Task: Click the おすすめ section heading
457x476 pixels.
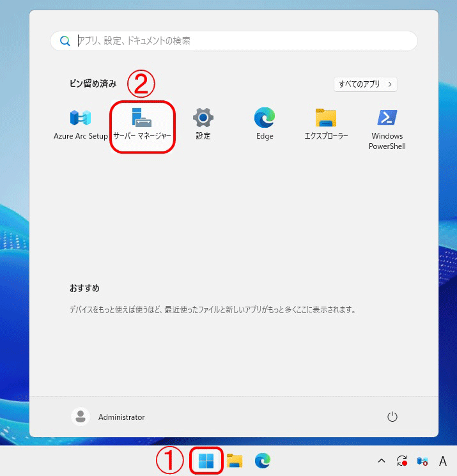Action: [x=84, y=289]
